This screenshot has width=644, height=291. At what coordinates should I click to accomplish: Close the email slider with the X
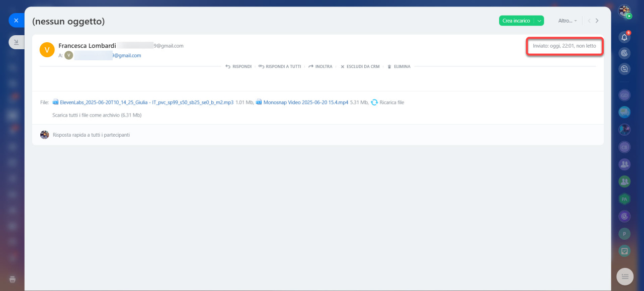[x=16, y=21]
